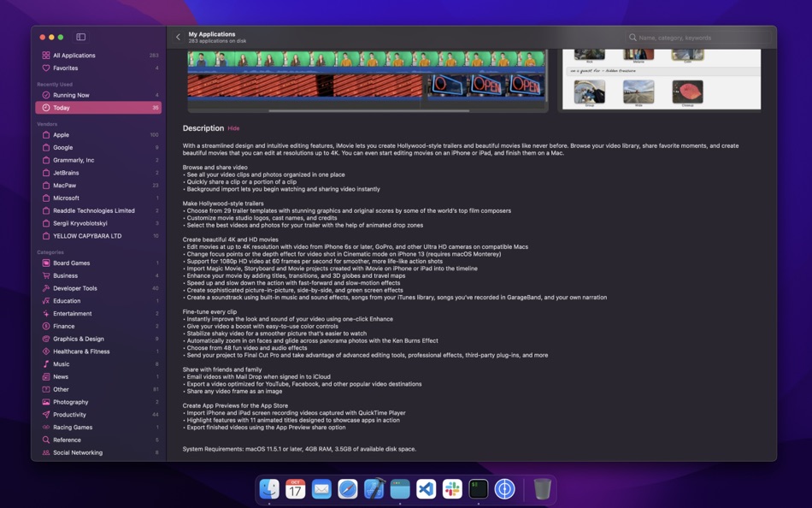Open the Social Networking category
Image resolution: width=812 pixels, height=508 pixels.
click(98, 452)
